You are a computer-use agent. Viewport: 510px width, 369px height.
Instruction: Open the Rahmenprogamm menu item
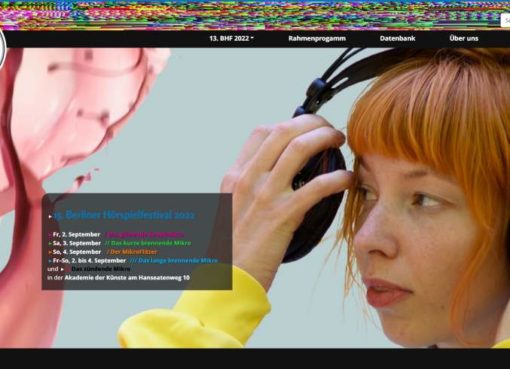(x=317, y=38)
